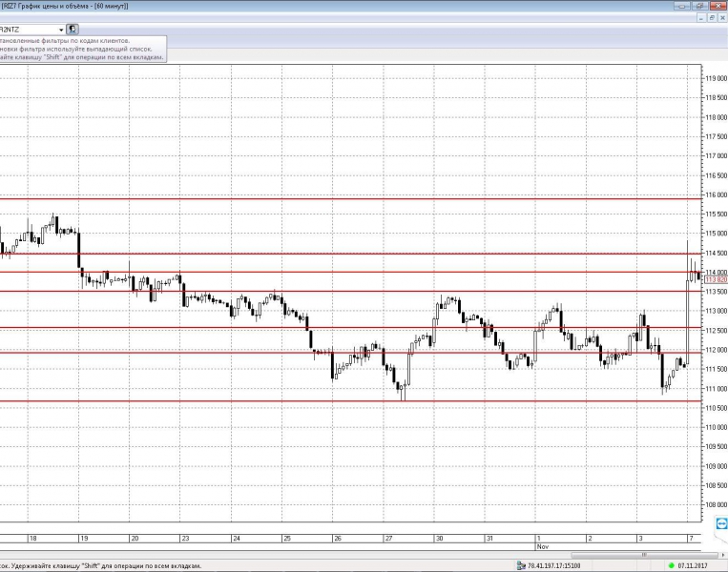This screenshot has width=728, height=572.
Task: Click the server address 78.41.197.17:15100
Action: tap(553, 565)
